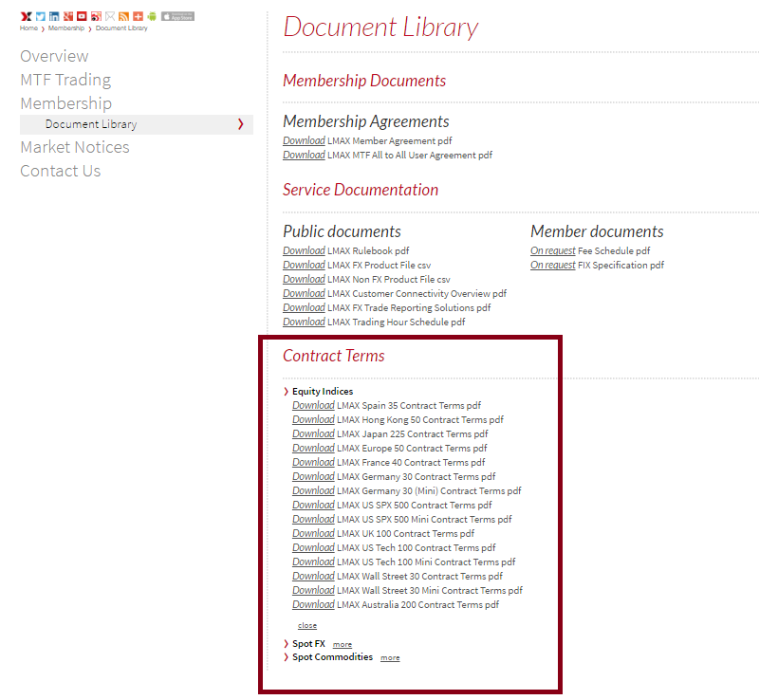Download the LMAX FX Product File csv
778x700 pixels.
click(304, 266)
